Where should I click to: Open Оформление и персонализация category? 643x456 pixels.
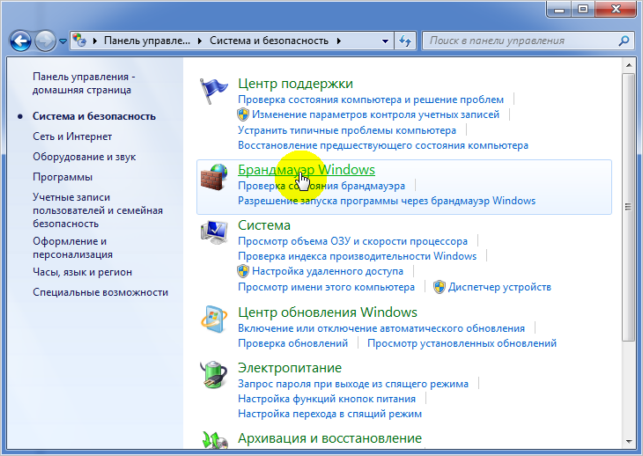click(x=73, y=248)
